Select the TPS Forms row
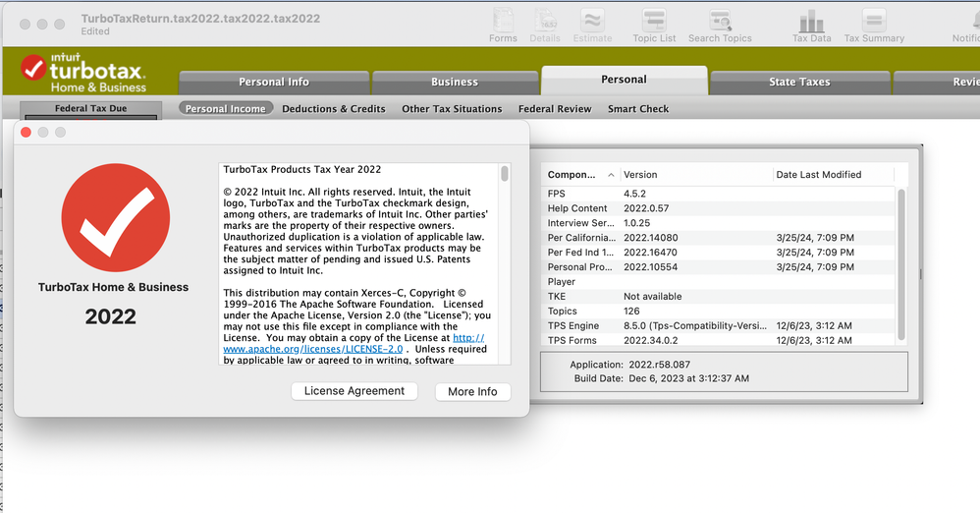 coord(719,340)
